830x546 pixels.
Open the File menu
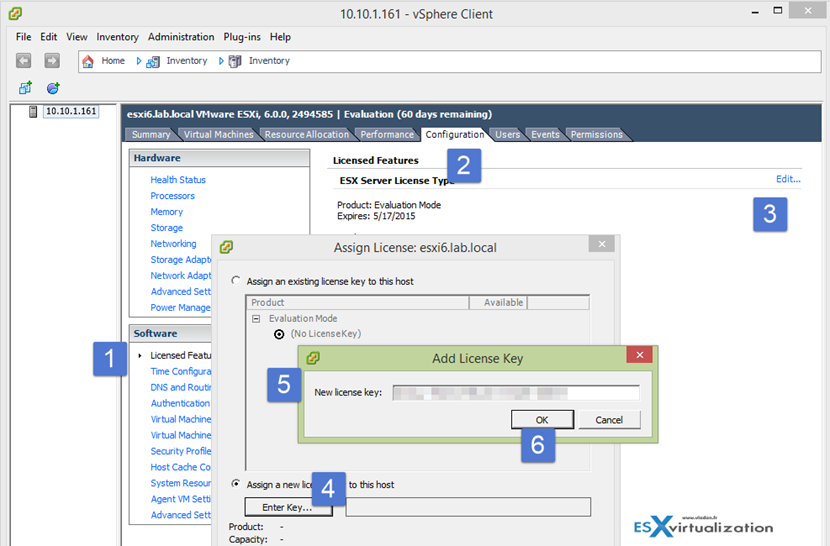point(23,37)
